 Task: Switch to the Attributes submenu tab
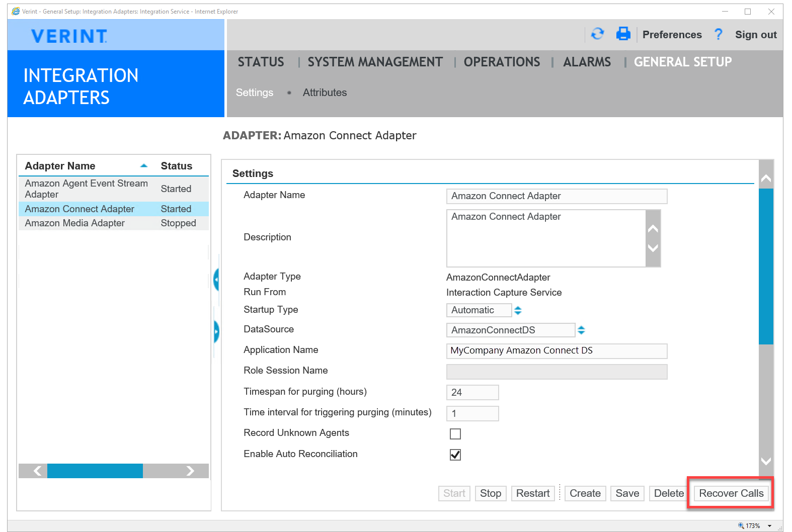click(x=325, y=93)
